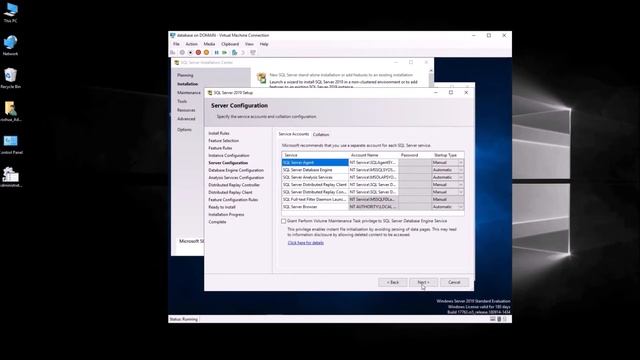Viewport: 640px width, 360px height.
Task: Select Planning in Installation Center sidebar
Action: click(185, 75)
